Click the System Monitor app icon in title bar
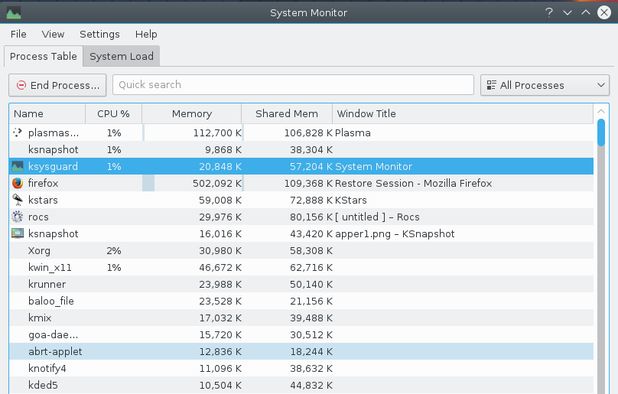 (13, 12)
